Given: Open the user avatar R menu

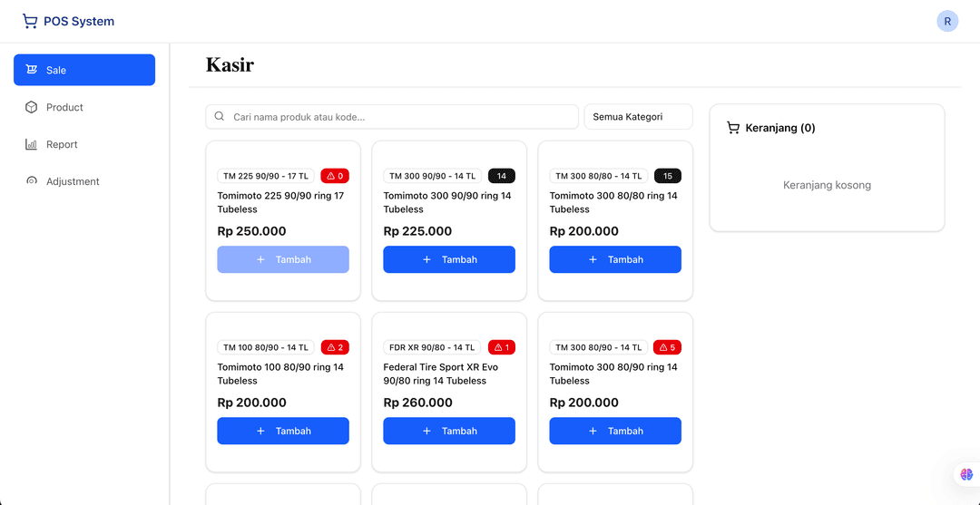Looking at the screenshot, I should pos(947,22).
